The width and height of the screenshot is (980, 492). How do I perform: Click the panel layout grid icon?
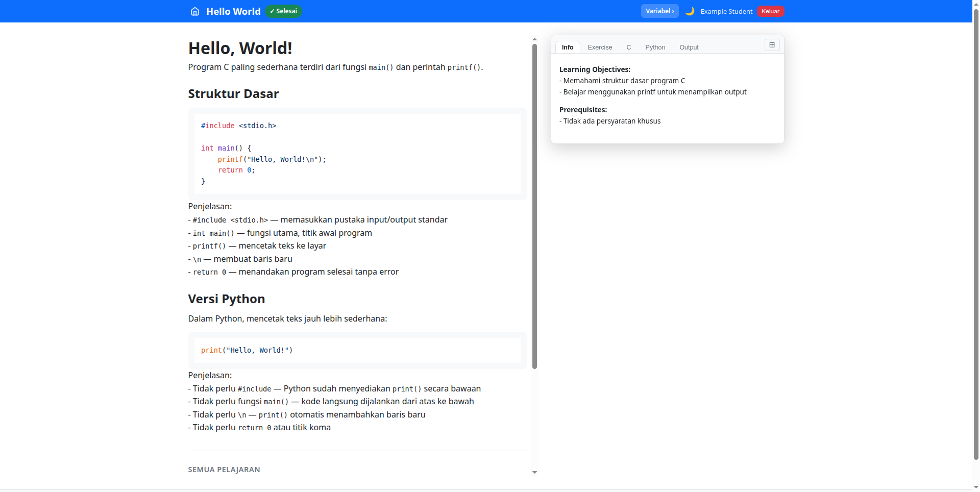tap(772, 45)
